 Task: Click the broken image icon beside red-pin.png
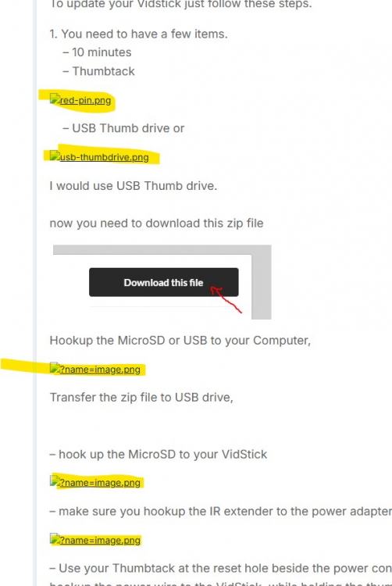pyautogui.click(x=55, y=99)
